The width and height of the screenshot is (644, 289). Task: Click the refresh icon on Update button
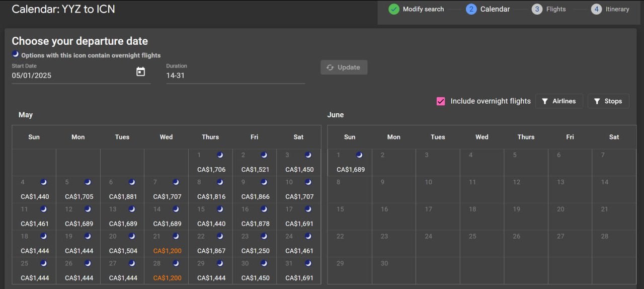pos(331,67)
